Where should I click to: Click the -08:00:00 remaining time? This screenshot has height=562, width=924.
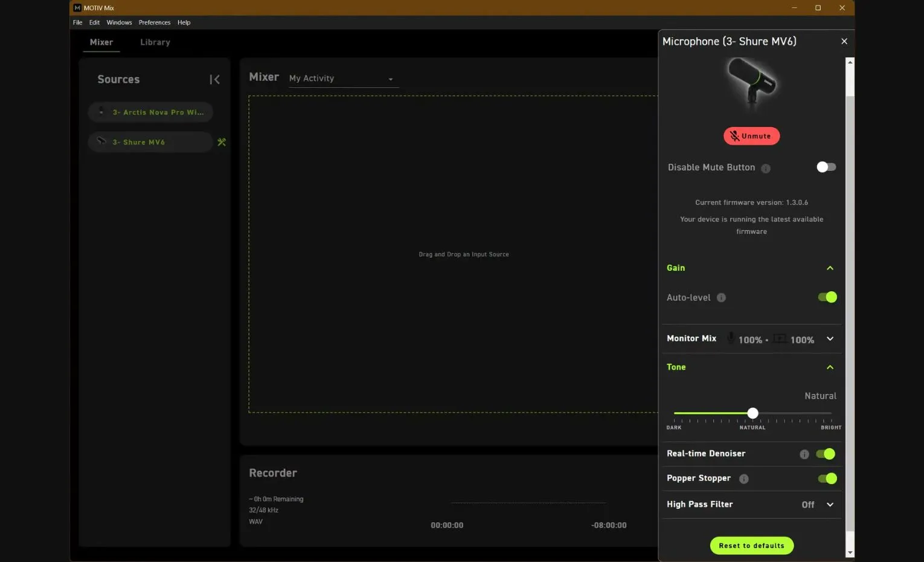pos(609,526)
